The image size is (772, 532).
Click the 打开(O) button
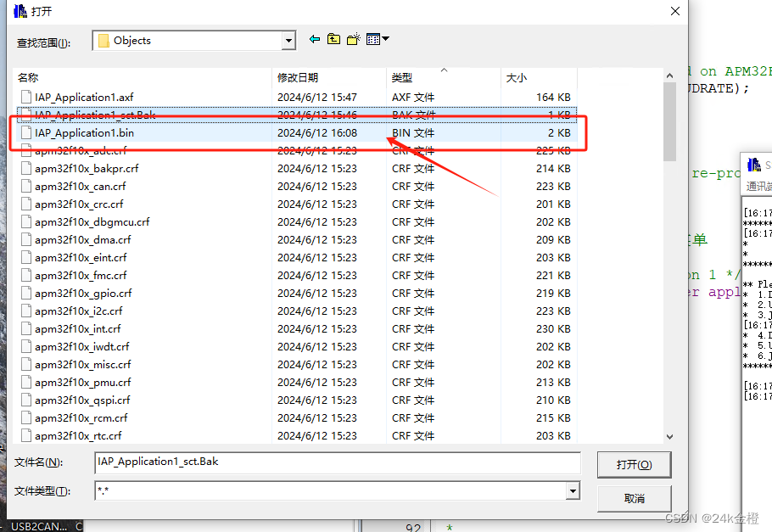(x=634, y=464)
